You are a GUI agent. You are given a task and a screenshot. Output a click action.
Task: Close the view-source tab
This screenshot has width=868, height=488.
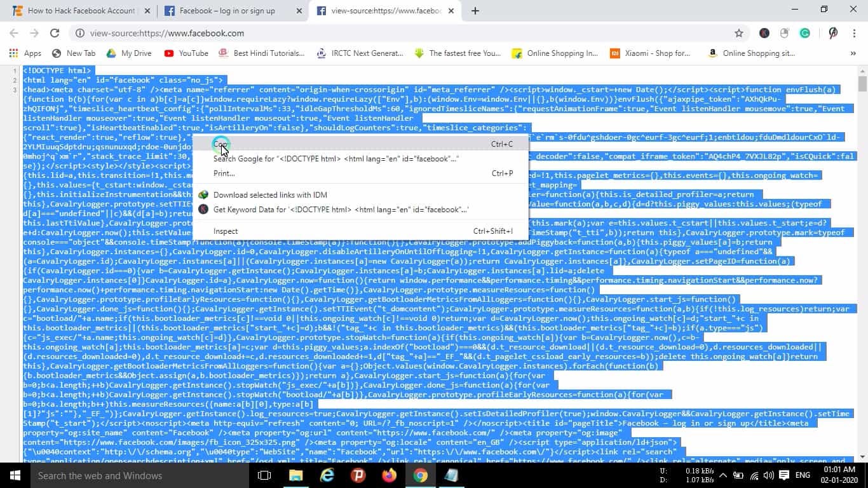450,11
